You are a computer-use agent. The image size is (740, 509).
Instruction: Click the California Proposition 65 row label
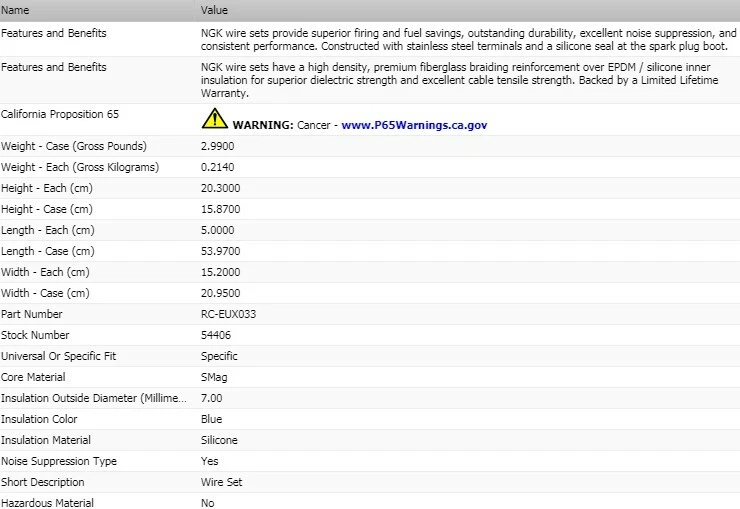(60, 114)
